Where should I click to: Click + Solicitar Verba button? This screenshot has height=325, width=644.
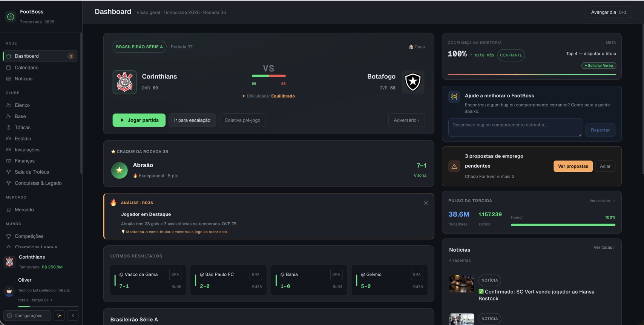598,66
